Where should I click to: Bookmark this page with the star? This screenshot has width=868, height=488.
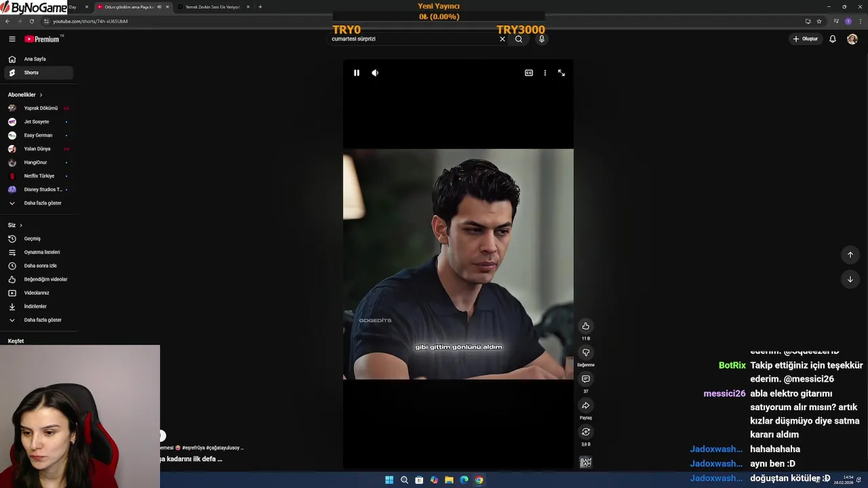[819, 21]
